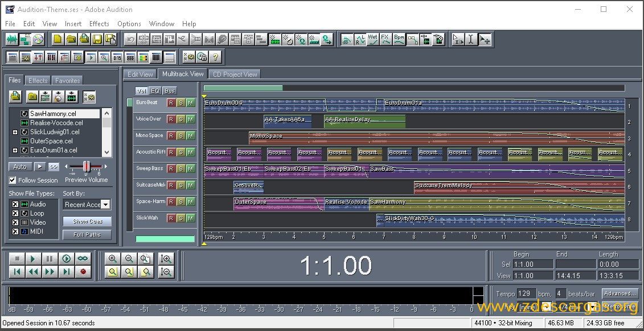
Task: Create a new session with yellow page icon
Action: [x=58, y=39]
